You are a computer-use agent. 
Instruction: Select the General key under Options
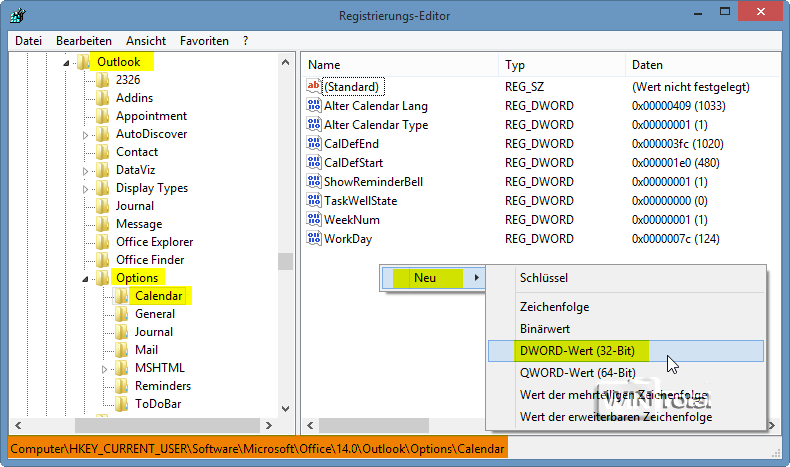pos(155,314)
